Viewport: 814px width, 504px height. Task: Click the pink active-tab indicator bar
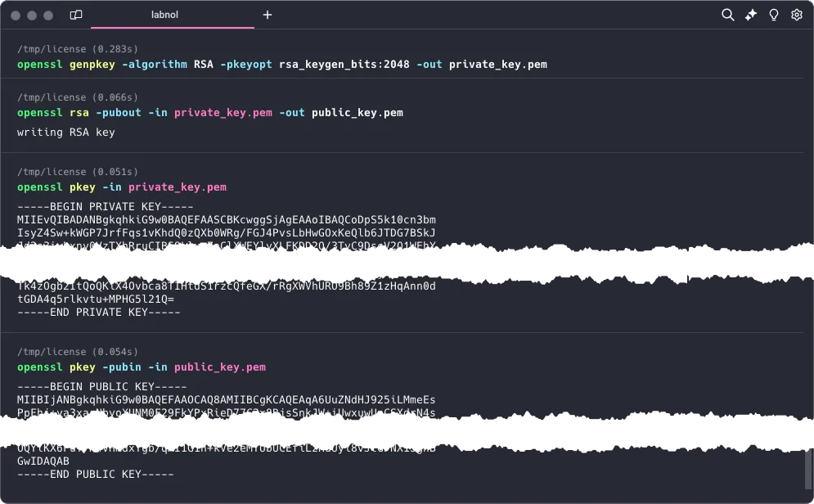(172, 27)
